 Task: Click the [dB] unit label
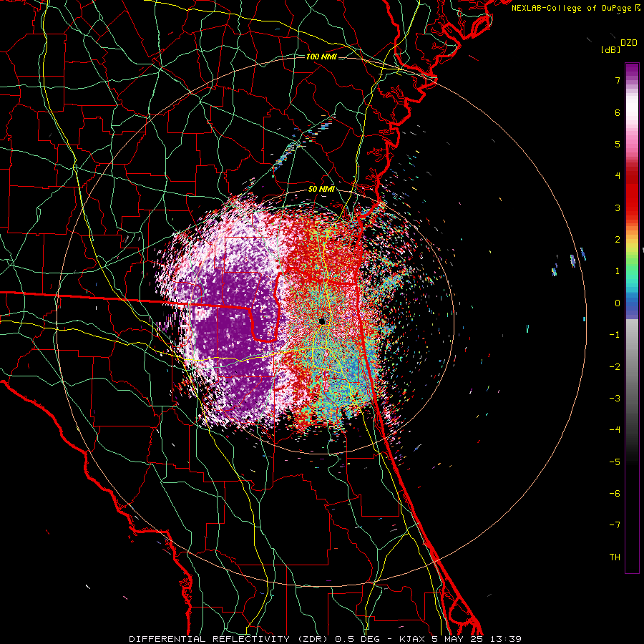[x=610, y=49]
